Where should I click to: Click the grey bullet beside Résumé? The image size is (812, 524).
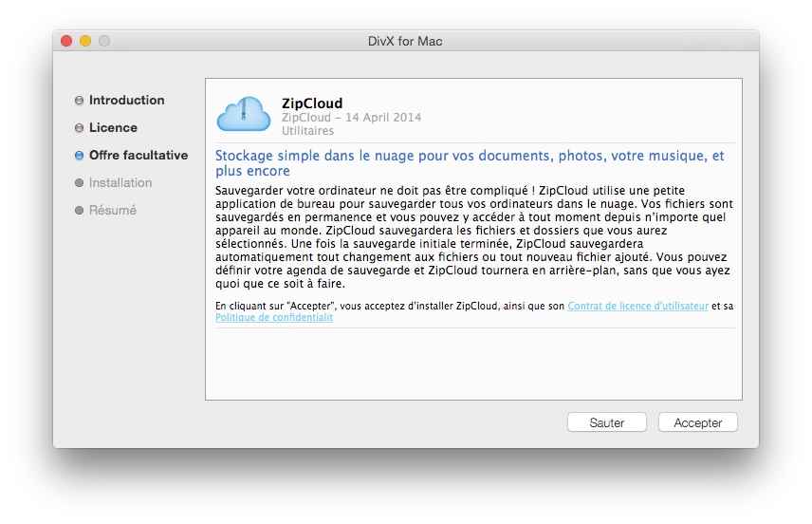click(x=79, y=211)
